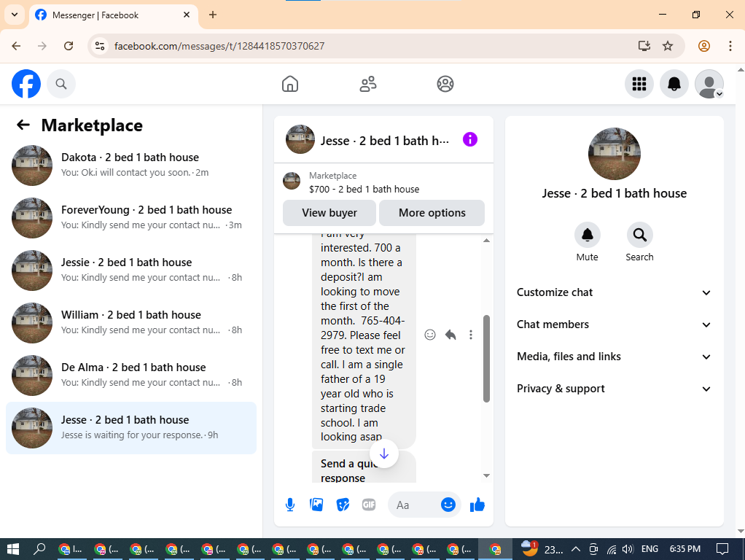Click the chat scroll down arrow
The image size is (745, 560).
pyautogui.click(x=486, y=475)
